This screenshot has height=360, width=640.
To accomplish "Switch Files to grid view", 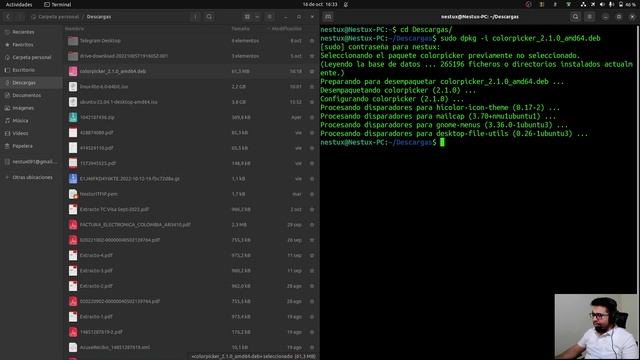I will tap(247, 17).
